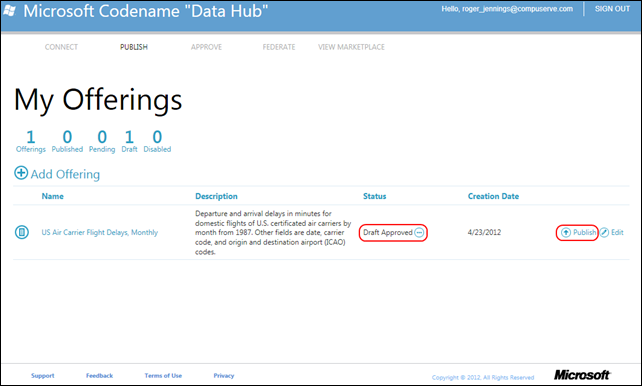Open VIEW MARKETPLACE tab
Viewport: 642px width, 386px height.
[351, 47]
